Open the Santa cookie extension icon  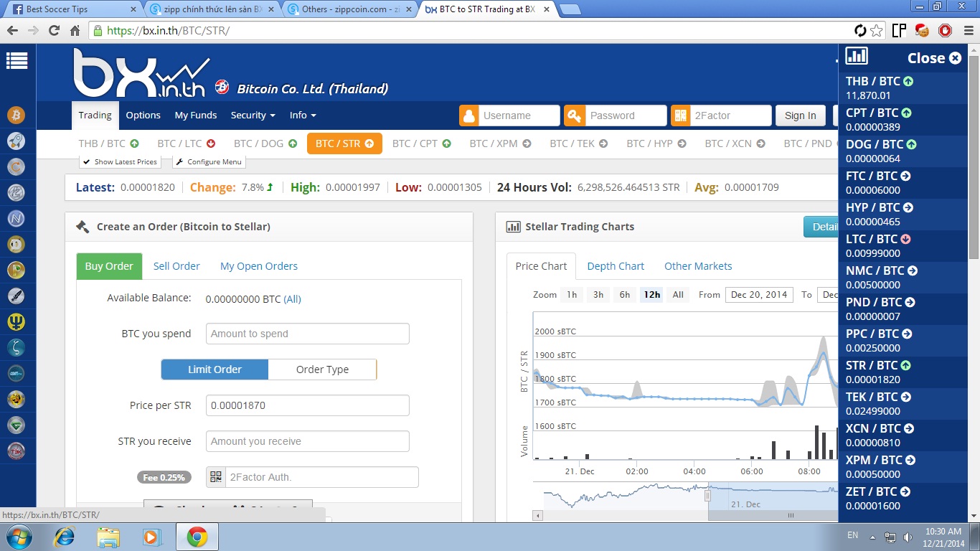(922, 31)
